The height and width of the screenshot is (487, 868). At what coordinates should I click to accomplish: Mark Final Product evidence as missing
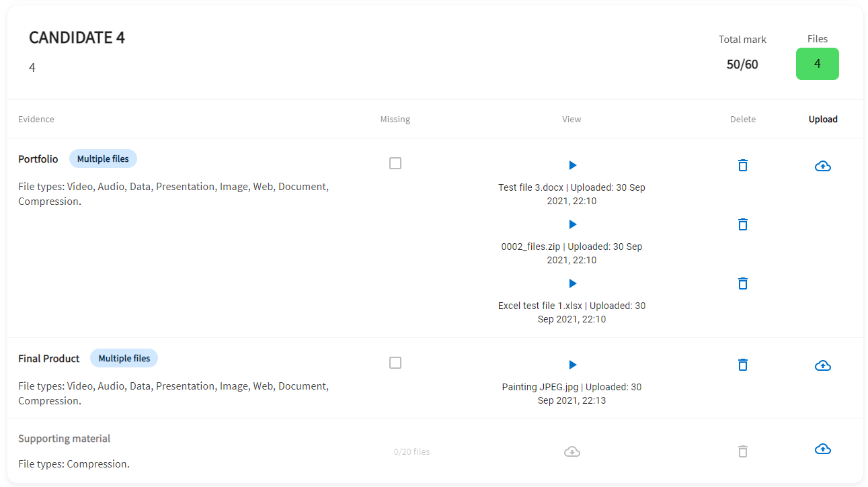pos(395,363)
